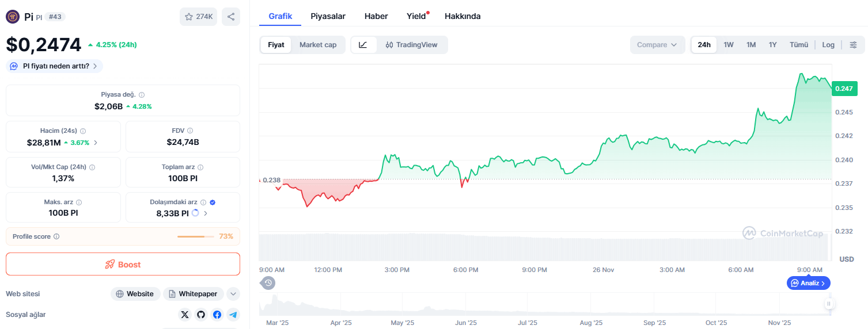
Task: Open Pi's X (Twitter) social link
Action: pos(184,315)
